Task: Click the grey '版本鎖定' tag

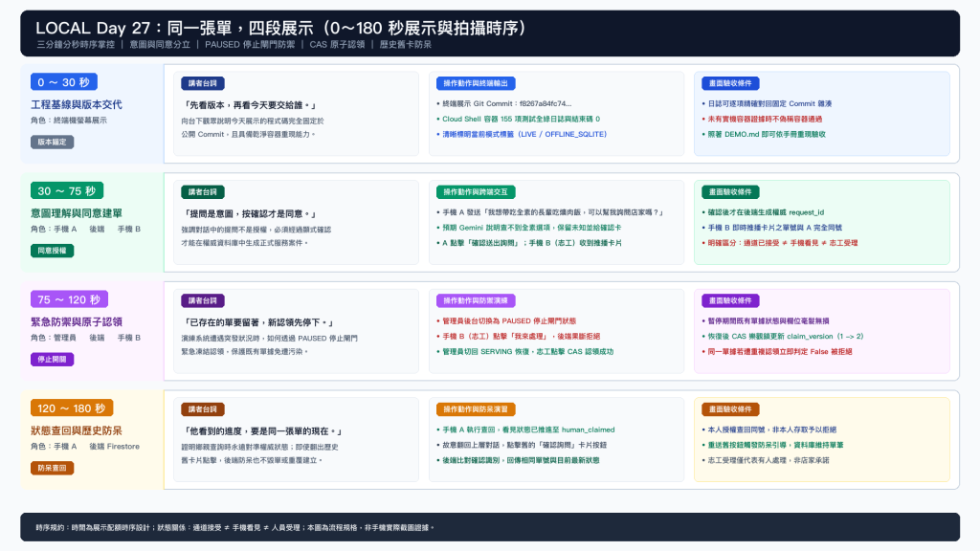Action: point(52,142)
